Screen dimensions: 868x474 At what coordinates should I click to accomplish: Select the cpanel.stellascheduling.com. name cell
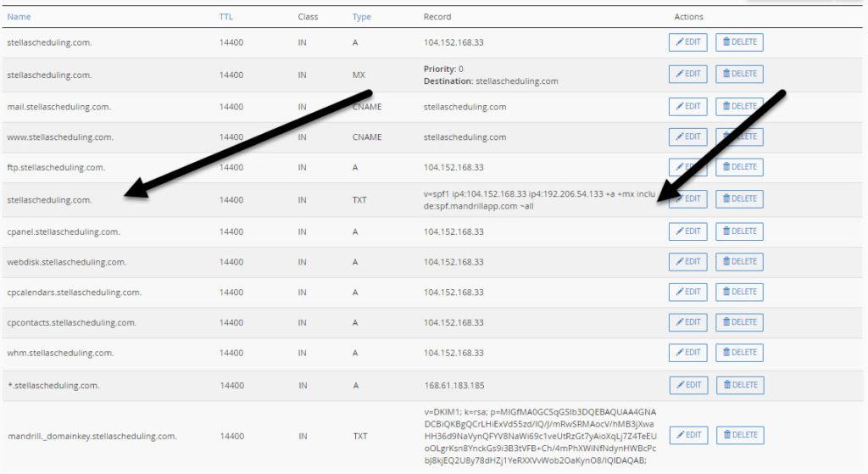(63, 232)
